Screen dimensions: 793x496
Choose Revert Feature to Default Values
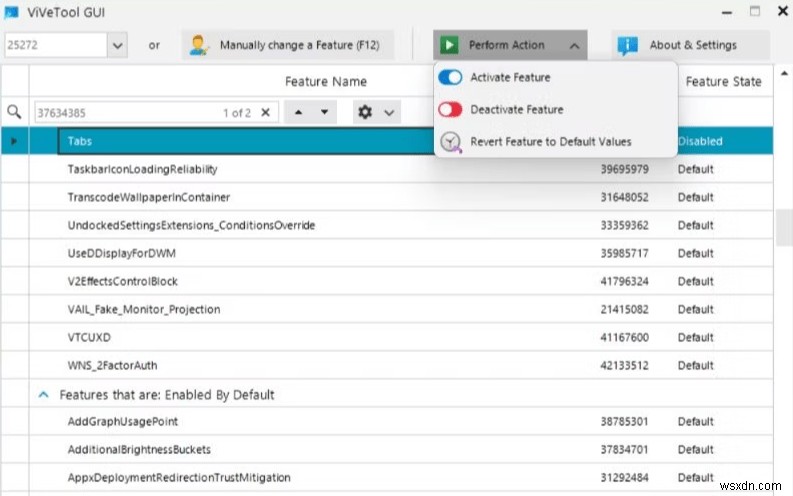[556, 142]
